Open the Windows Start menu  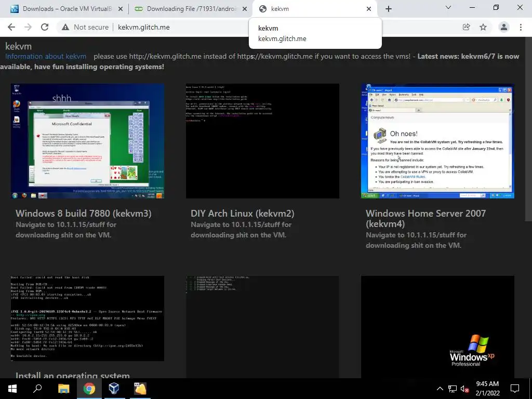12,389
